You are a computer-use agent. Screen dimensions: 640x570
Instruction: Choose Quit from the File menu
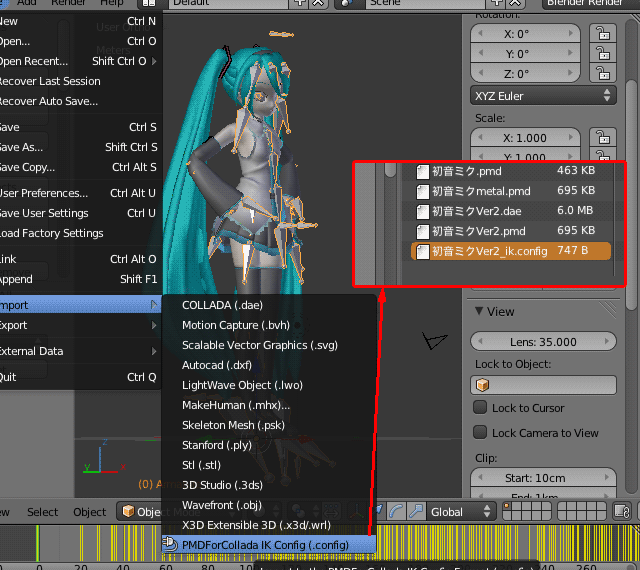click(80, 377)
